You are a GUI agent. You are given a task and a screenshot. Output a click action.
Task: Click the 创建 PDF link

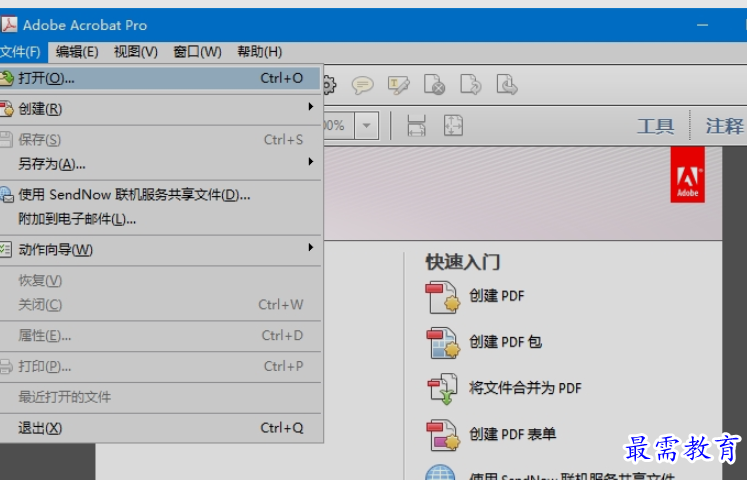click(496, 296)
